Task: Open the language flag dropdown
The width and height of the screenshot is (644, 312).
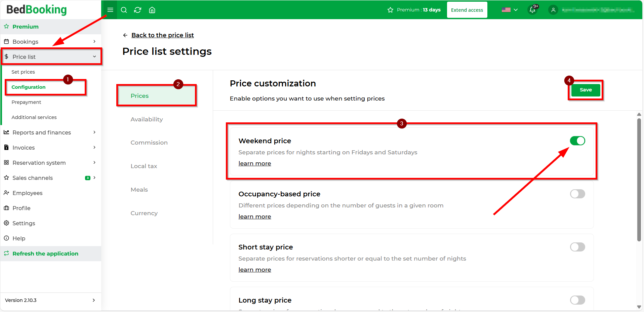Action: pos(510,10)
